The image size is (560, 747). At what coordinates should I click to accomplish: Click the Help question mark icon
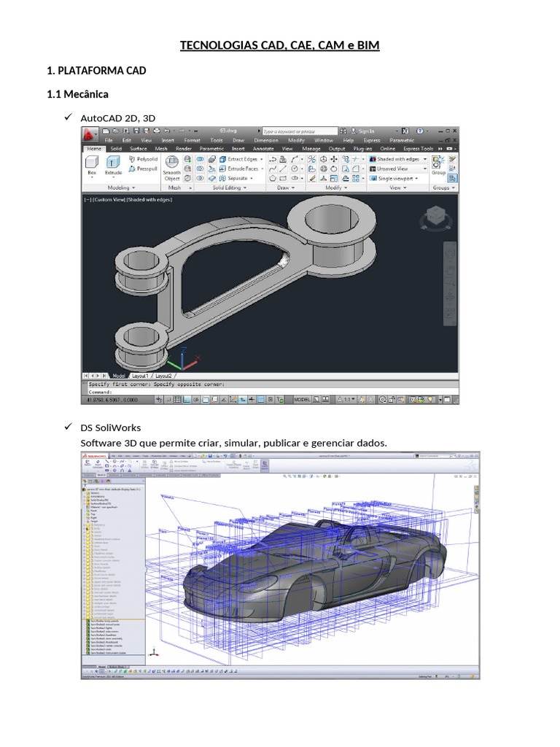(x=420, y=131)
